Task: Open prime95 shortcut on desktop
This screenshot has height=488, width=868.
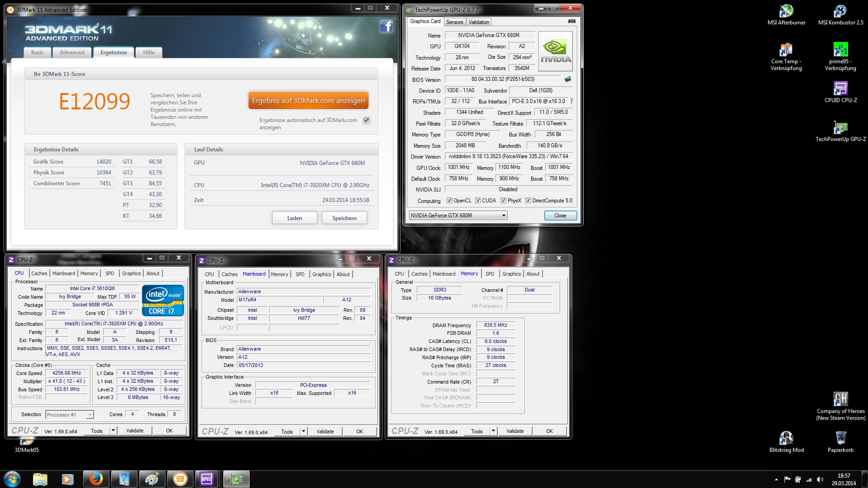Action: (840, 57)
